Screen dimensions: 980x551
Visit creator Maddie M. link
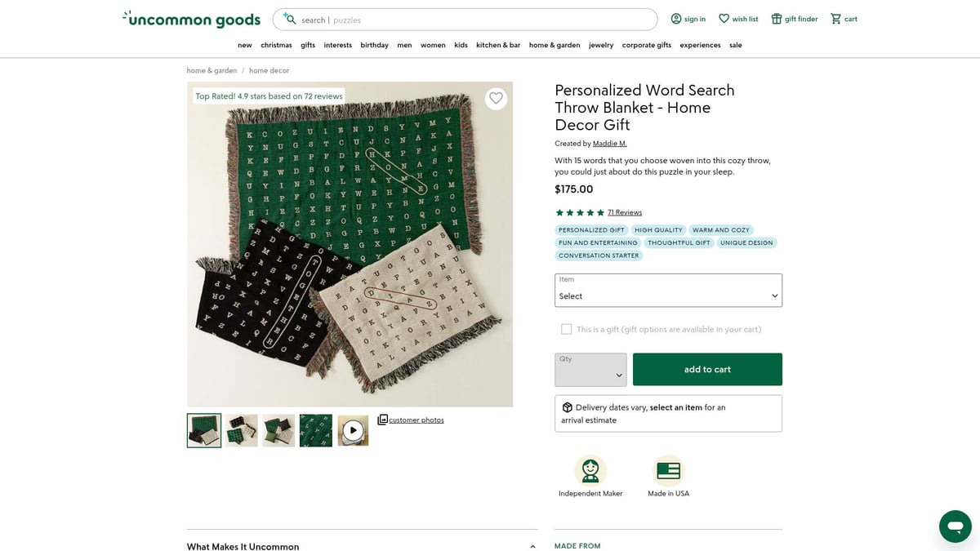point(609,144)
